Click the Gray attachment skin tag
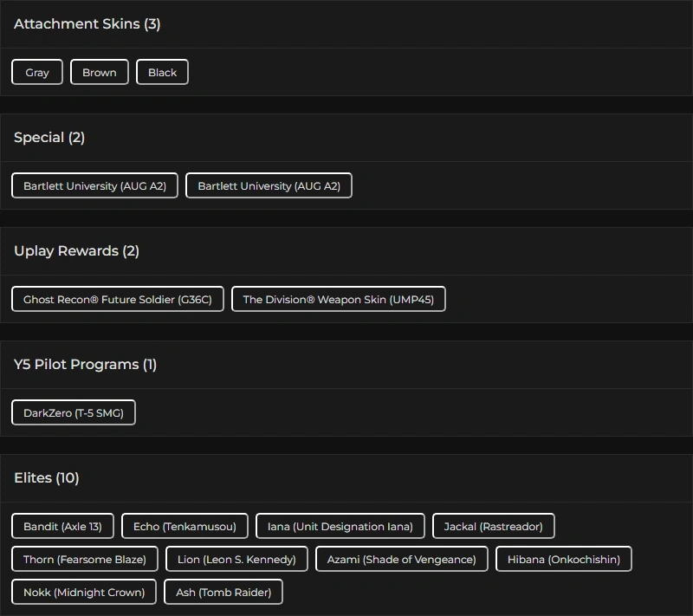This screenshot has height=616, width=693. [37, 72]
